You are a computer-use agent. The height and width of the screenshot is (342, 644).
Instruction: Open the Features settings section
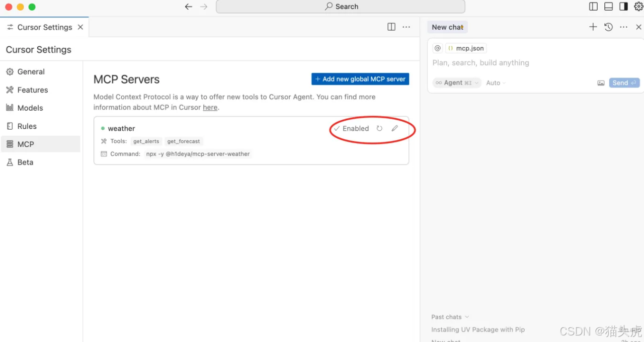(x=40, y=90)
